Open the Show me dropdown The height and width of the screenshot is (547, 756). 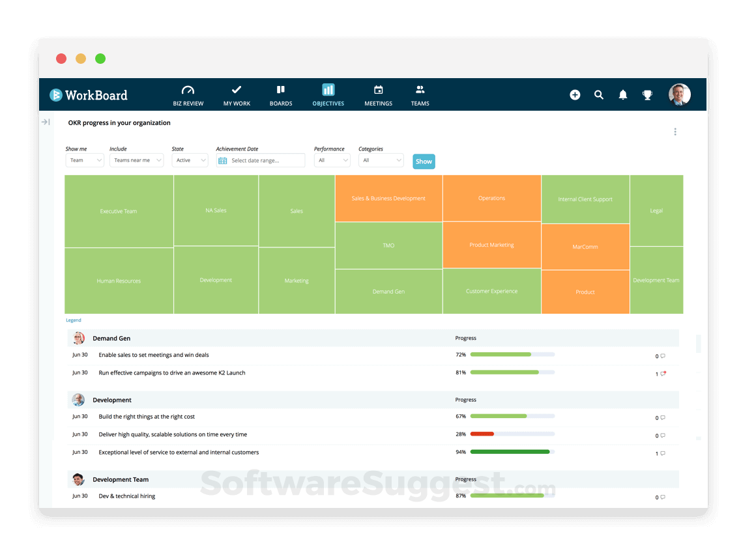pos(84,160)
